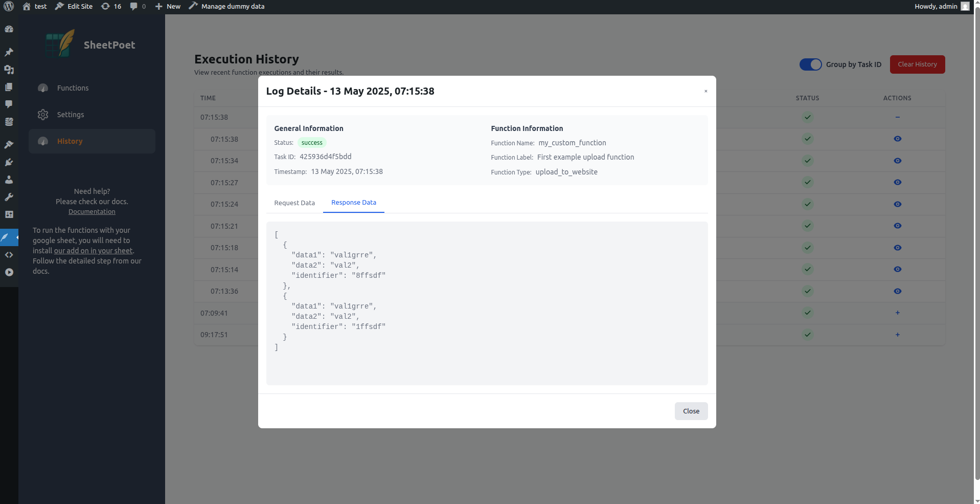
Task: Collapse the 07:15:38 task group
Action: click(x=897, y=117)
